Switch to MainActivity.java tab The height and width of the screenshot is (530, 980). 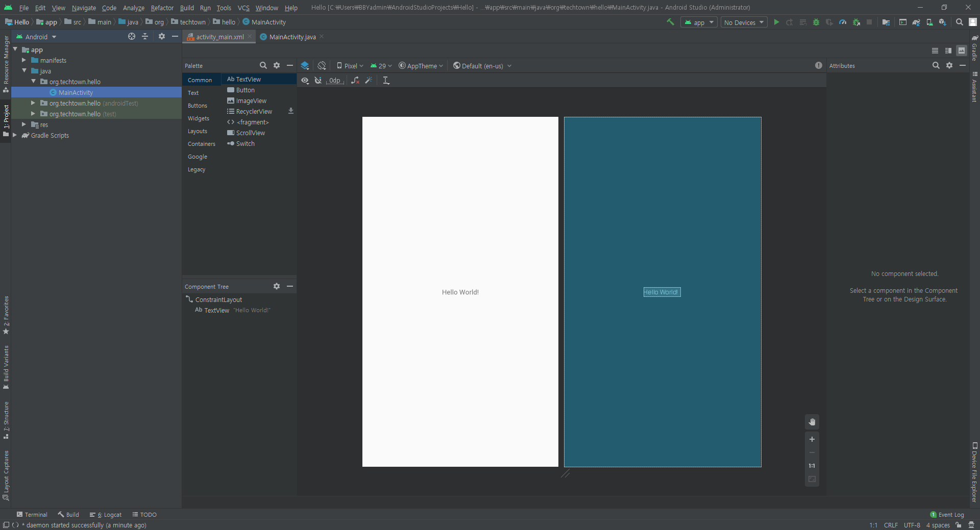pyautogui.click(x=292, y=37)
